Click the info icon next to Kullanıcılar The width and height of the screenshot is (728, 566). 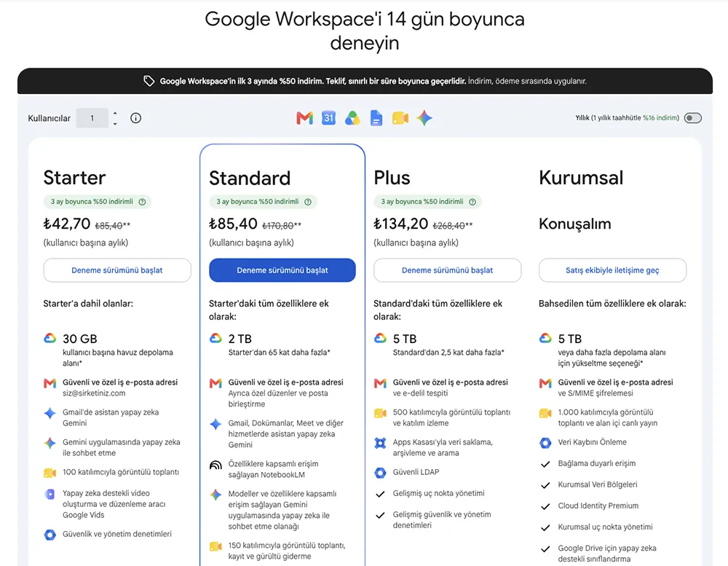point(135,118)
